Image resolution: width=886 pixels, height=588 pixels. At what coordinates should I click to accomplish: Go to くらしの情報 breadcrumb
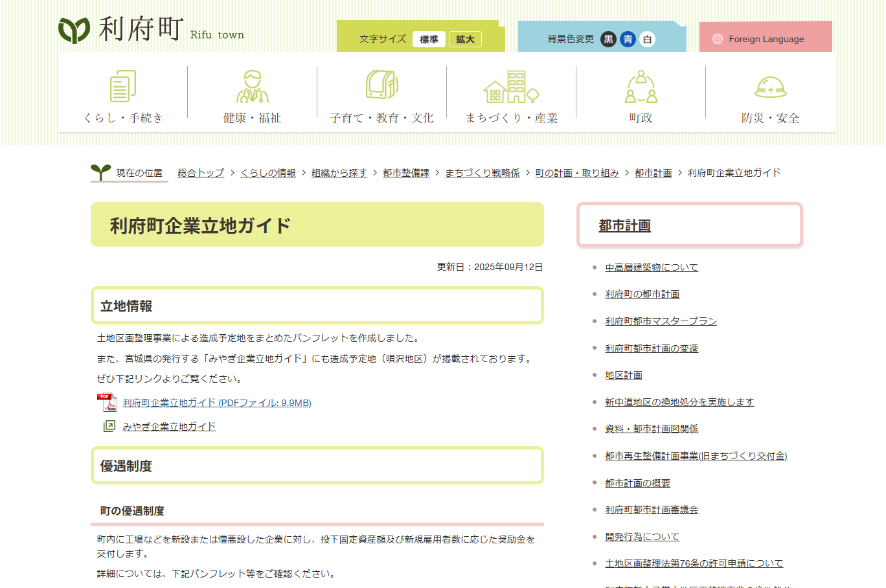pyautogui.click(x=268, y=173)
